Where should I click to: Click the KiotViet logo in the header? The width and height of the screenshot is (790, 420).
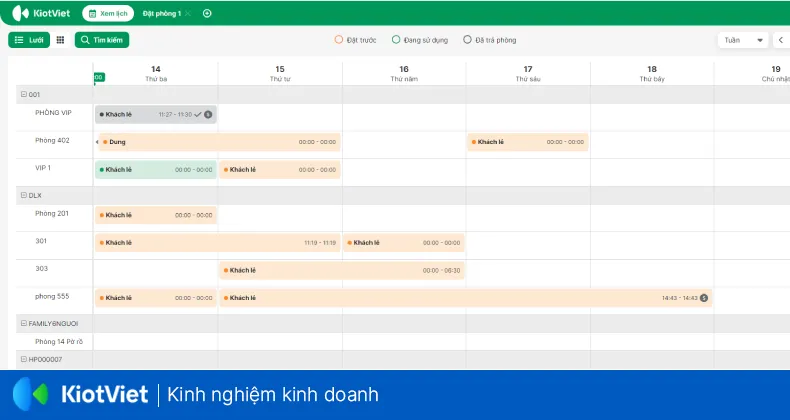click(41, 13)
